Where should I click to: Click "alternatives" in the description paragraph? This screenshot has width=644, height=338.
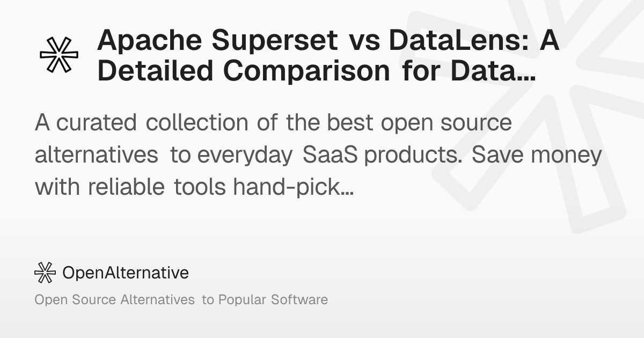97,155
